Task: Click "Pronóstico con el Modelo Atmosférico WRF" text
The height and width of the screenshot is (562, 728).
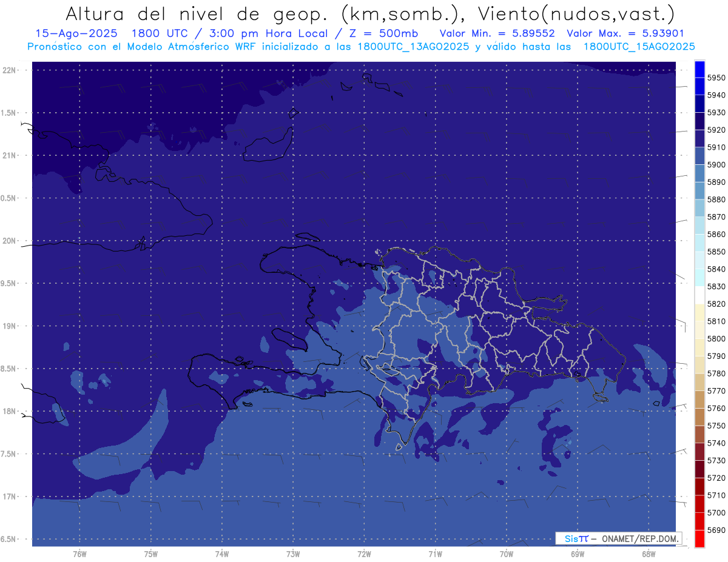Action: pos(143,47)
